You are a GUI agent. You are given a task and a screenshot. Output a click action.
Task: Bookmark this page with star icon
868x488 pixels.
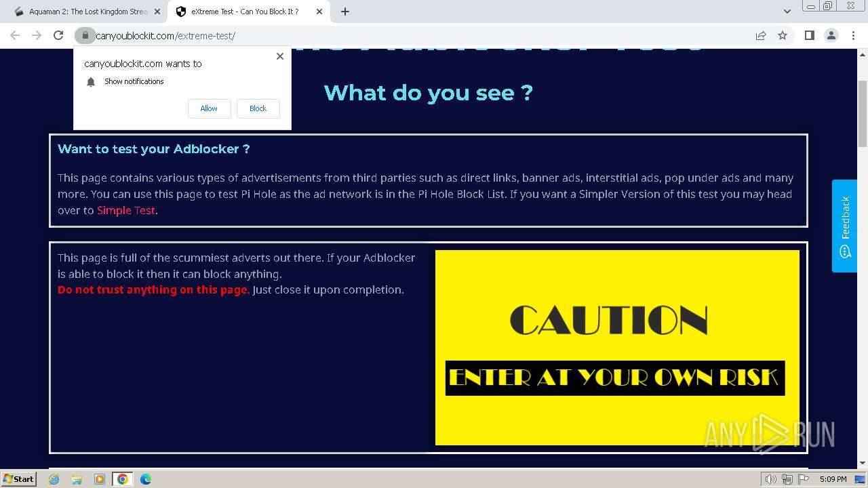(x=783, y=35)
